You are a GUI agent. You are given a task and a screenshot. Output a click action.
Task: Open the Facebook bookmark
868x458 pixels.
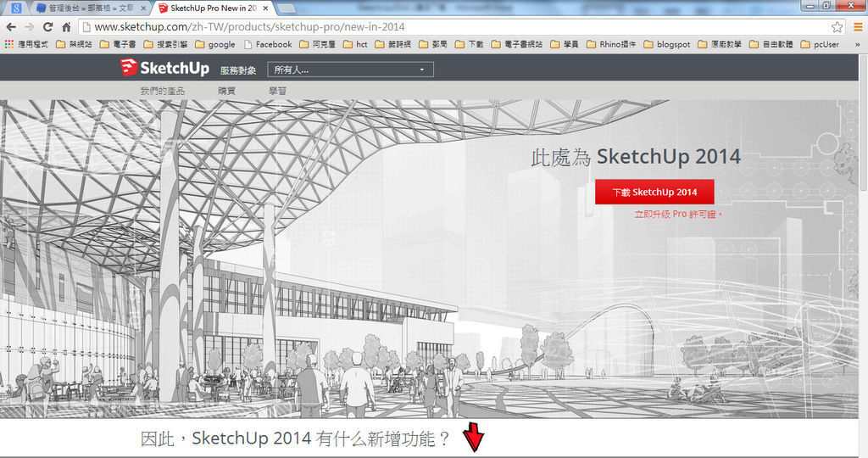[x=268, y=44]
